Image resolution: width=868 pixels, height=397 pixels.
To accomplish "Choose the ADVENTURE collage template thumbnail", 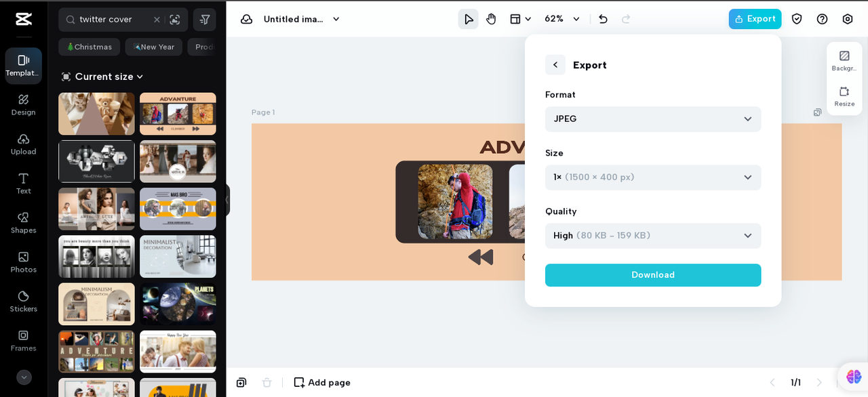I will tap(96, 351).
